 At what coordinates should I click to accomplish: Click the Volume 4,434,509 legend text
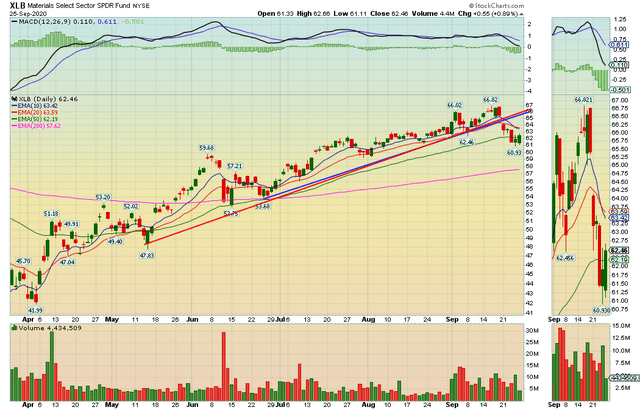[x=49, y=328]
